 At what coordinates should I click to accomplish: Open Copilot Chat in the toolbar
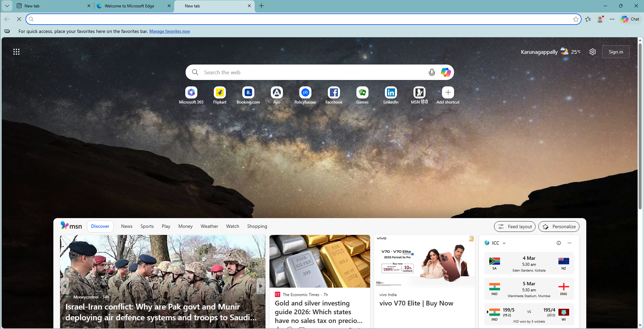[x=630, y=19]
